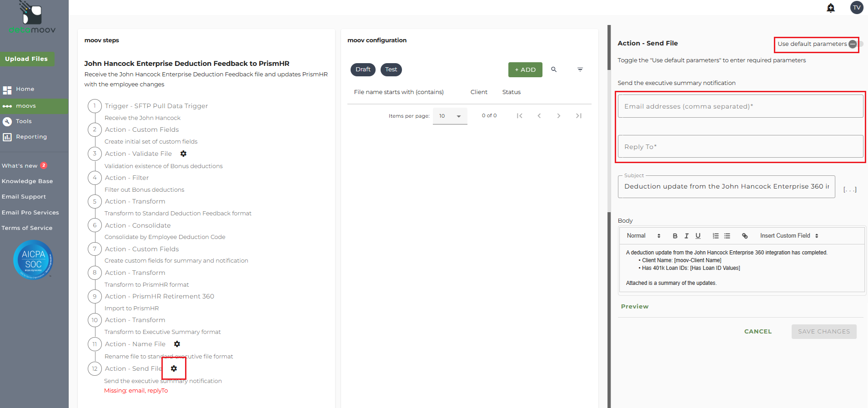Open Insert Custom Field dropdown

789,236
